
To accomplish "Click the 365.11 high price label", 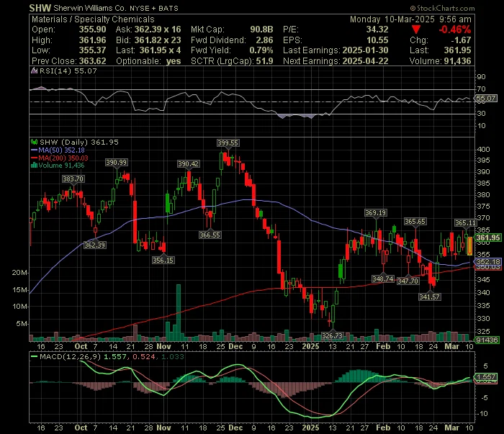I will [465, 222].
